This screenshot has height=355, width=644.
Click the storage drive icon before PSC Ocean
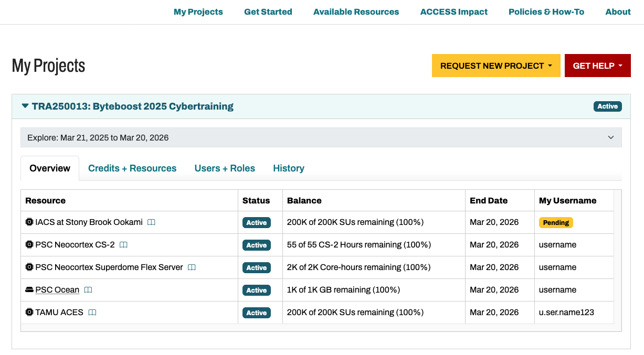click(29, 290)
